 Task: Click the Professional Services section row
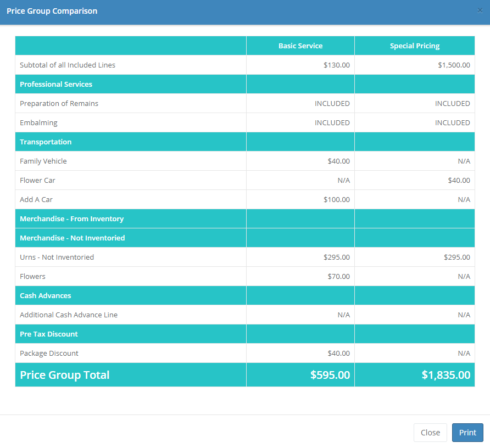[56, 85]
